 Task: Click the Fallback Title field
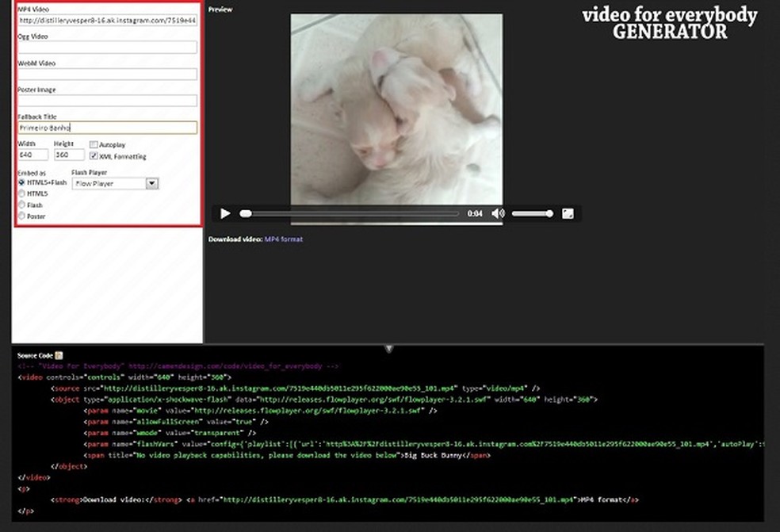pos(108,128)
